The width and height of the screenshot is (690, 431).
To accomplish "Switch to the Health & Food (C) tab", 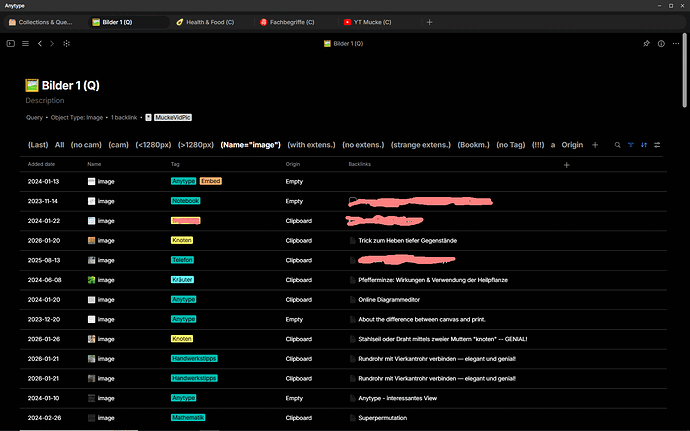I will tap(205, 22).
